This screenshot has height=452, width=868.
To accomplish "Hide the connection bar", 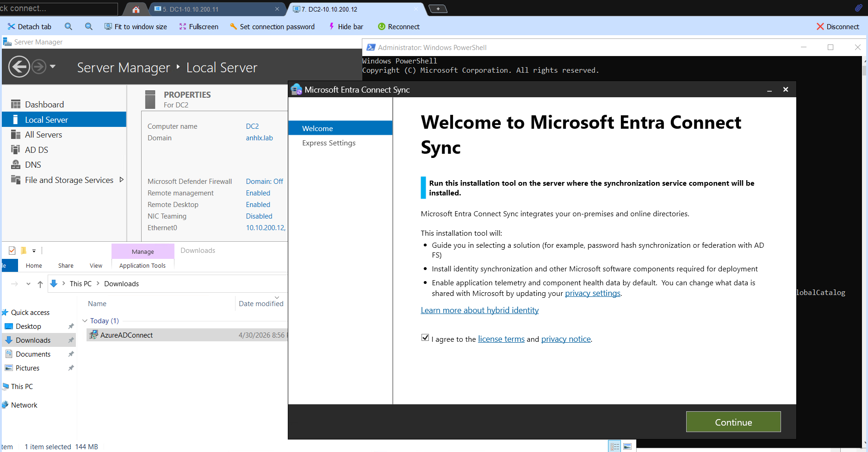I will pyautogui.click(x=346, y=27).
